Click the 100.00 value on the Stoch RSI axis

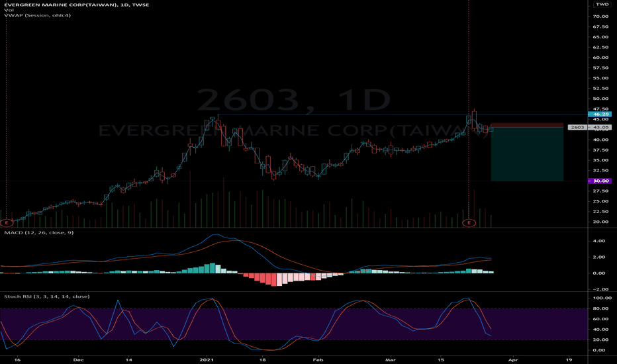pyautogui.click(x=602, y=298)
